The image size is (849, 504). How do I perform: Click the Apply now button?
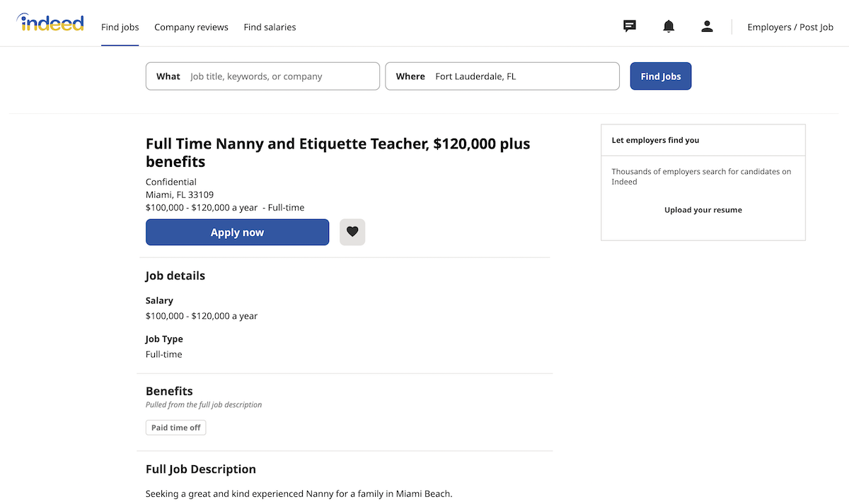[x=237, y=232]
